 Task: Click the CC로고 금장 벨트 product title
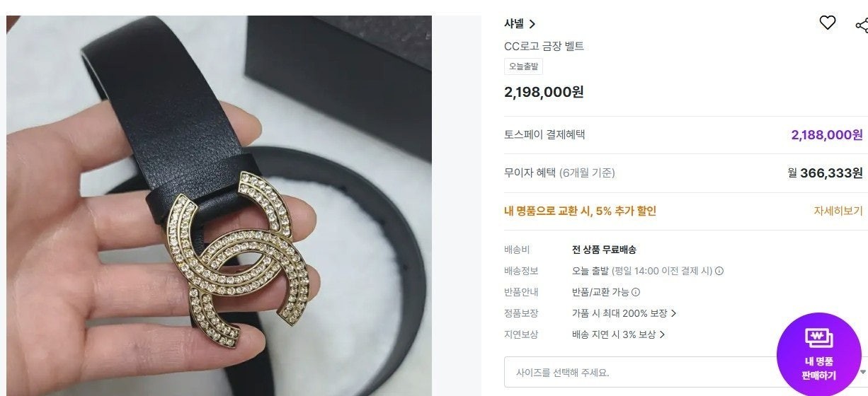point(544,46)
